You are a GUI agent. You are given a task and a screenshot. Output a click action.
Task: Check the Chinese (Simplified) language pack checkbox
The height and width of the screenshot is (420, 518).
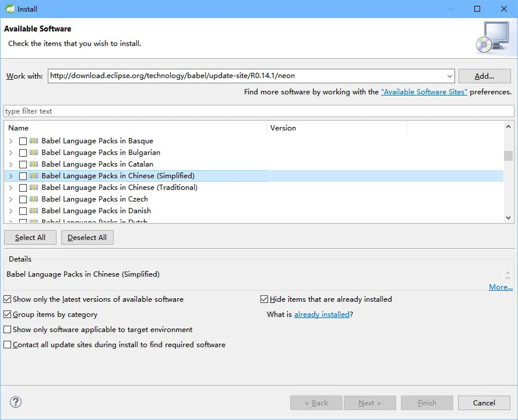click(x=23, y=176)
